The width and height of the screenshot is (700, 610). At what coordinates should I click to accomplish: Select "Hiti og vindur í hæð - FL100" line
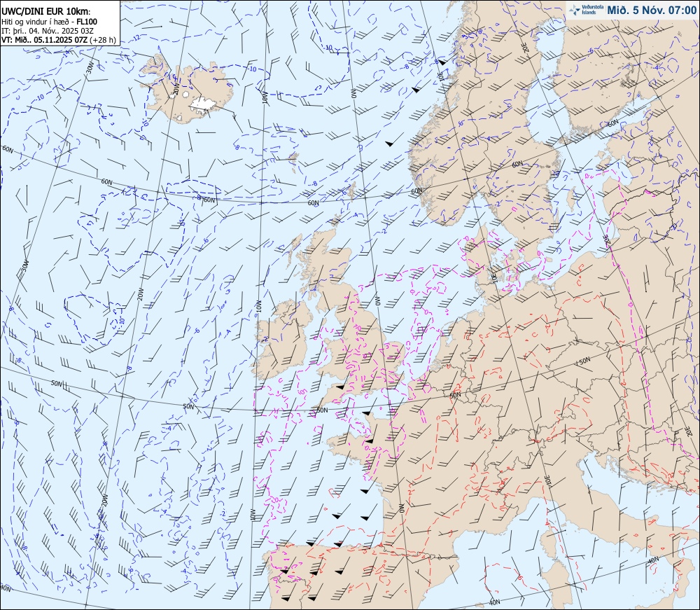(49, 22)
